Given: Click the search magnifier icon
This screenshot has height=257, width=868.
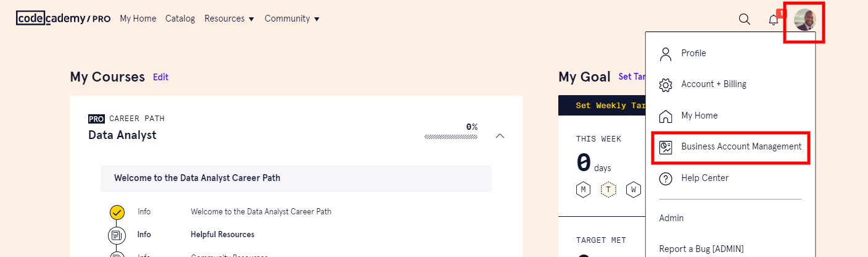Looking at the screenshot, I should [745, 19].
